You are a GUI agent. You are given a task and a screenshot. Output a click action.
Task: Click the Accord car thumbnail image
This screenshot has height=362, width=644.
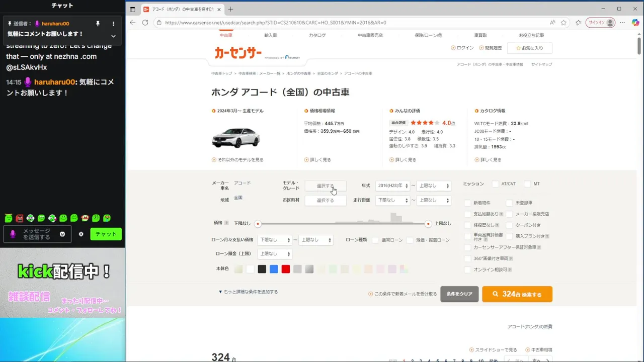236,137
